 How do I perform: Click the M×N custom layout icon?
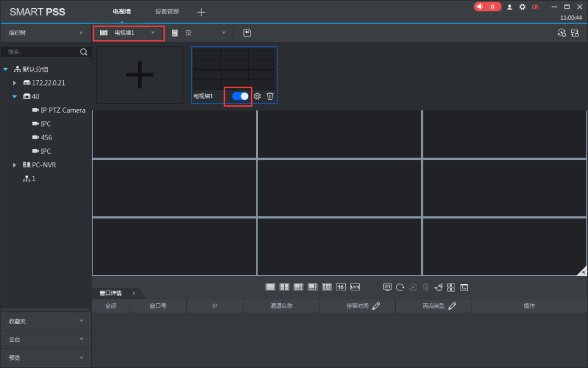point(355,287)
